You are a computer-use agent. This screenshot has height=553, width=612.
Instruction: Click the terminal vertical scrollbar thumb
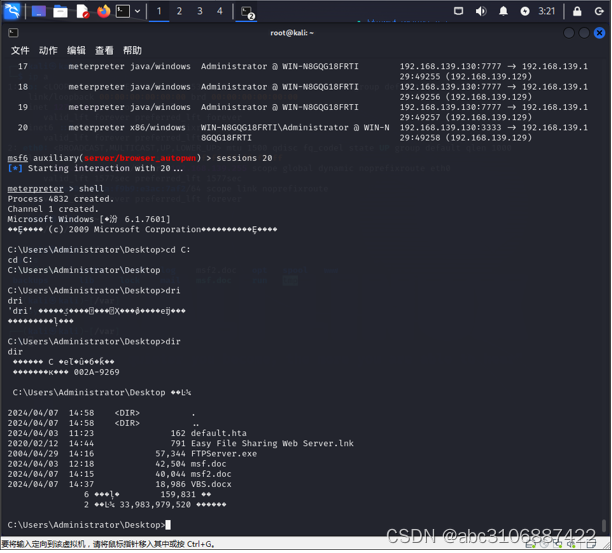pyautogui.click(x=603, y=525)
